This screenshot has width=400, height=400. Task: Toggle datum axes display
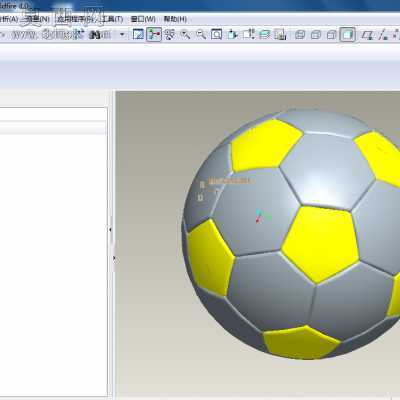383,35
